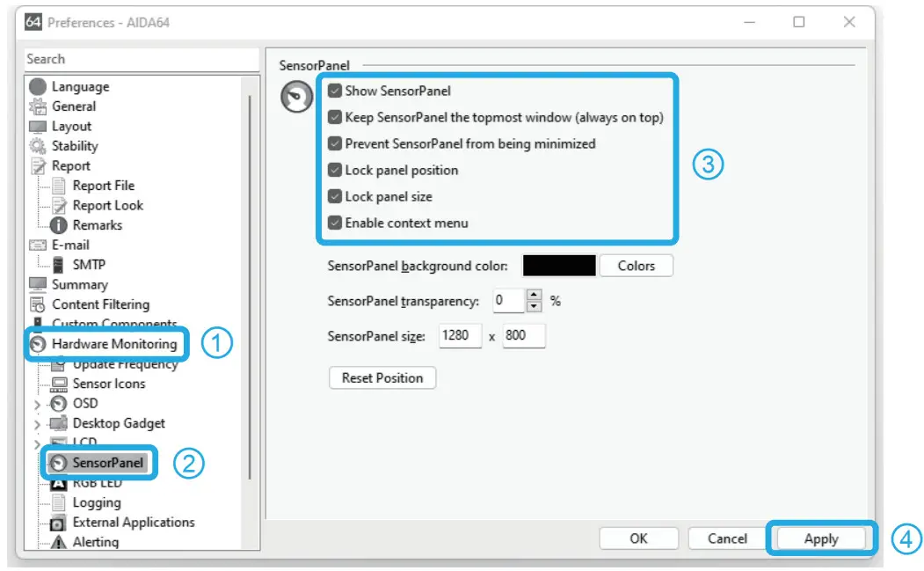
Task: Open the Logging settings page
Action: (97, 502)
